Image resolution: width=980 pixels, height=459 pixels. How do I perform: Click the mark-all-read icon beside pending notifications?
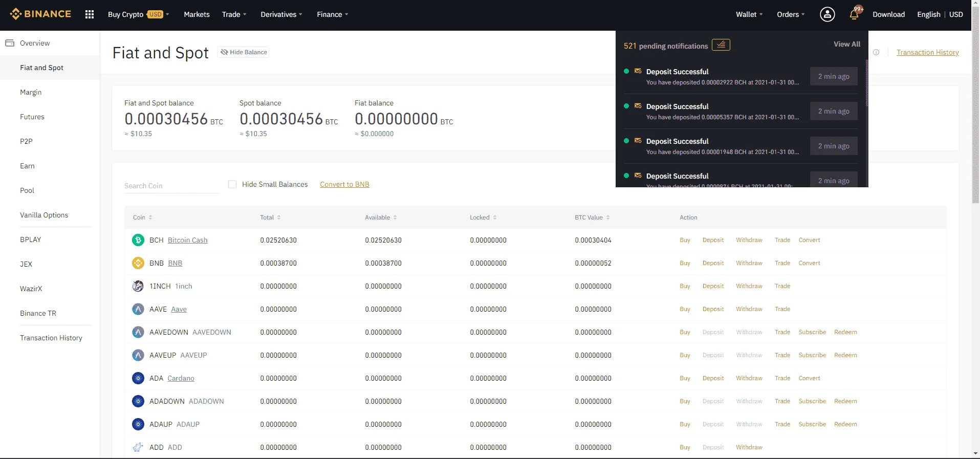pyautogui.click(x=721, y=45)
